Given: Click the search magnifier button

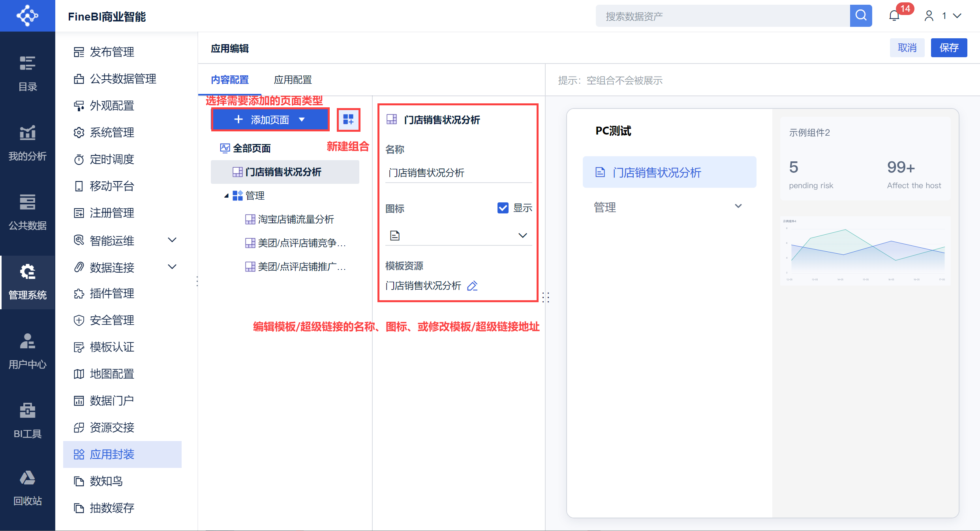Looking at the screenshot, I should [861, 16].
